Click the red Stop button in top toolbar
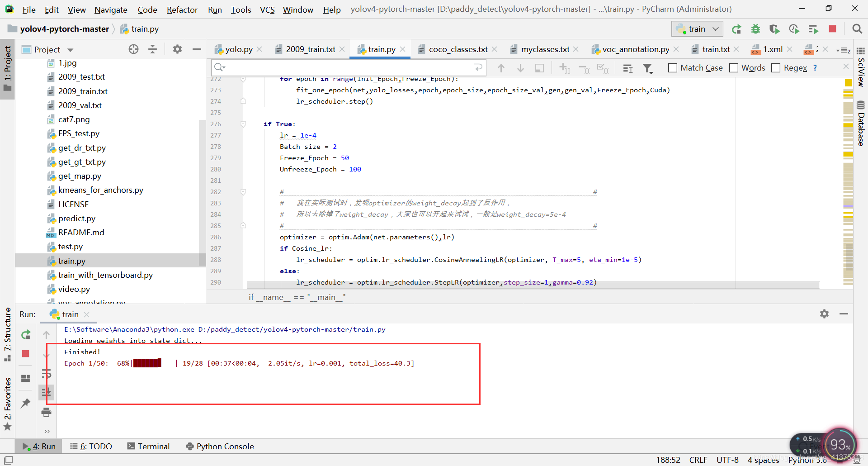 (832, 29)
